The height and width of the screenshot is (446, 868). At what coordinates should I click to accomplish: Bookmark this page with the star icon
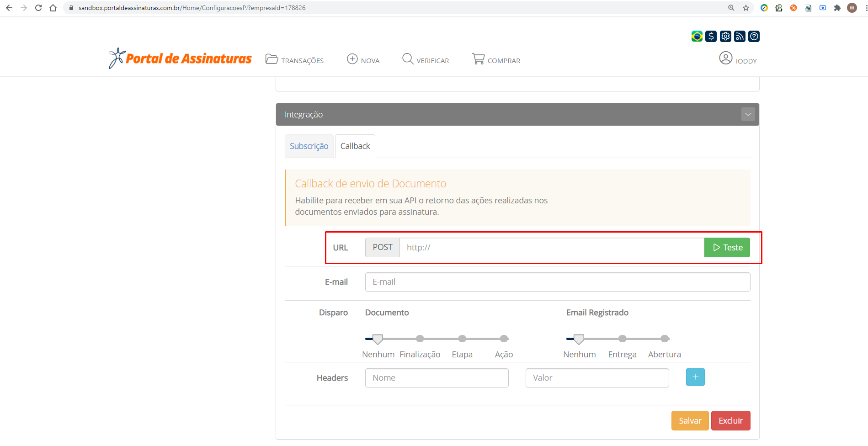pyautogui.click(x=746, y=8)
